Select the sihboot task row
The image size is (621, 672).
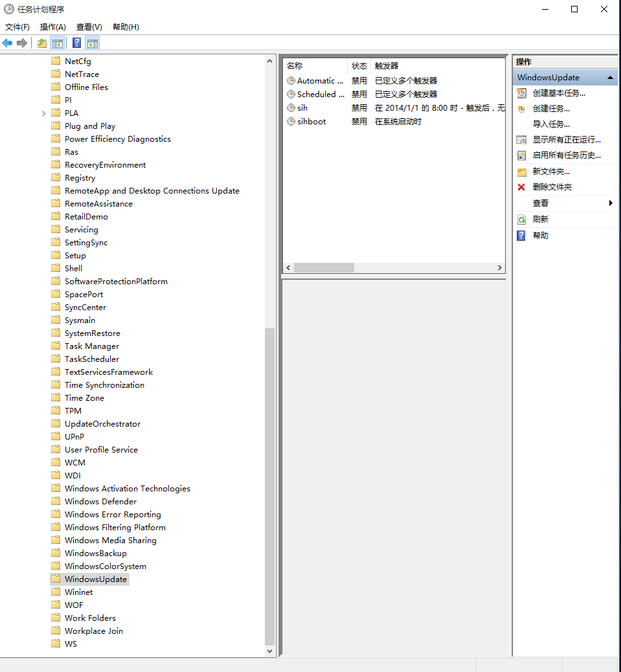coord(311,122)
